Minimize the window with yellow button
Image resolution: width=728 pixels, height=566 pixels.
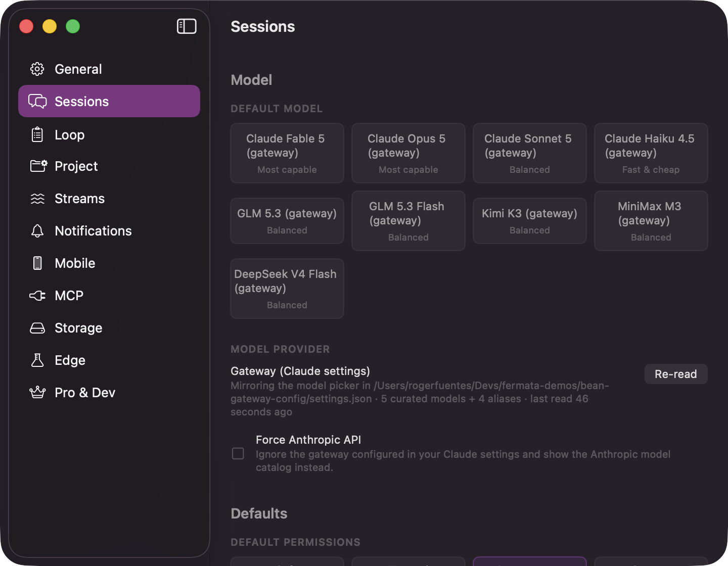(50, 26)
